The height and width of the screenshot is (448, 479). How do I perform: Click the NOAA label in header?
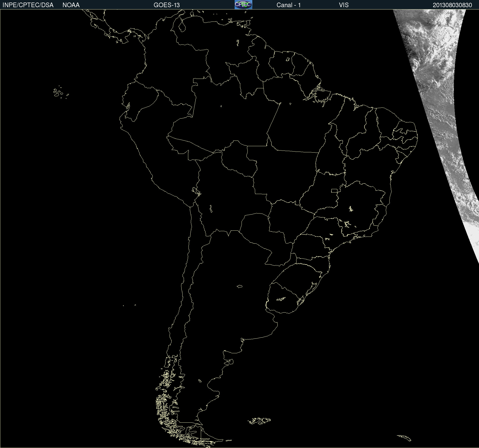(71, 5)
